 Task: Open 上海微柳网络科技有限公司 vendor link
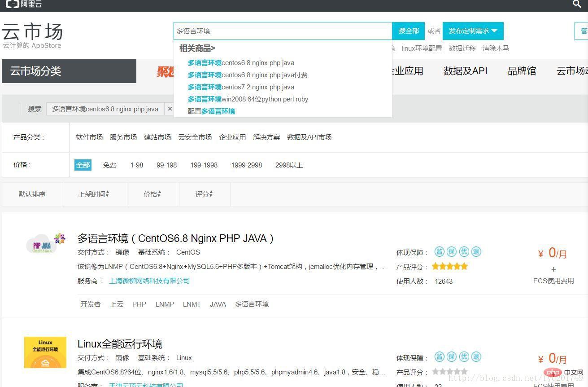149,281
